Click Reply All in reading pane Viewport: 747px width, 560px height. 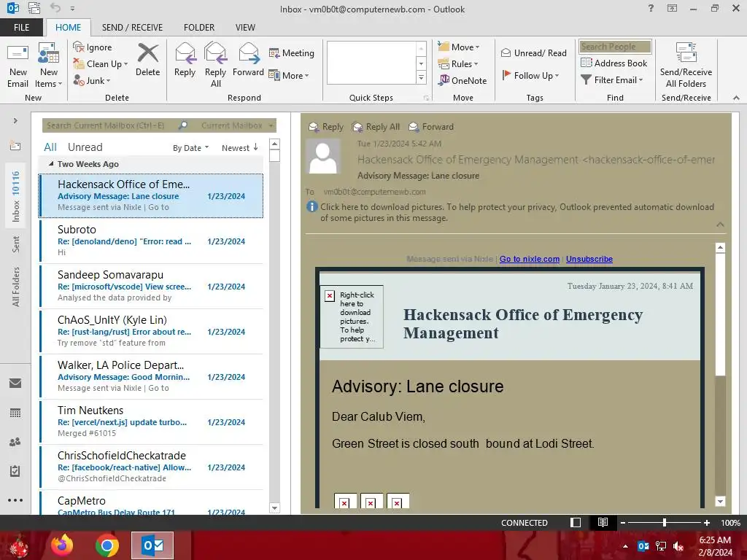click(376, 127)
